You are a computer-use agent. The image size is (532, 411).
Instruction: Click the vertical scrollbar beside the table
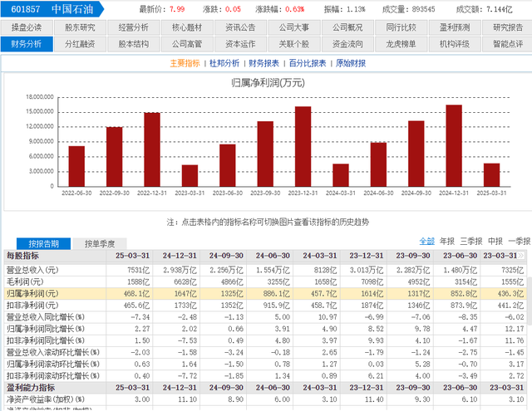[x=530, y=300]
